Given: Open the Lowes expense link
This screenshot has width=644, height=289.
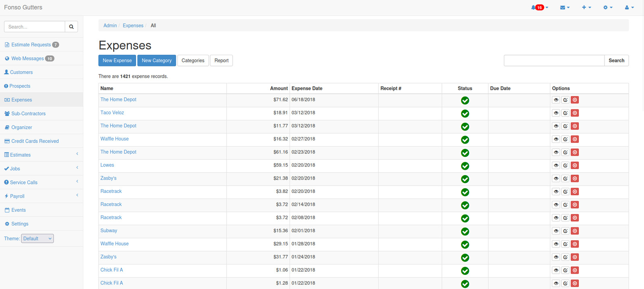Looking at the screenshot, I should pos(107,165).
